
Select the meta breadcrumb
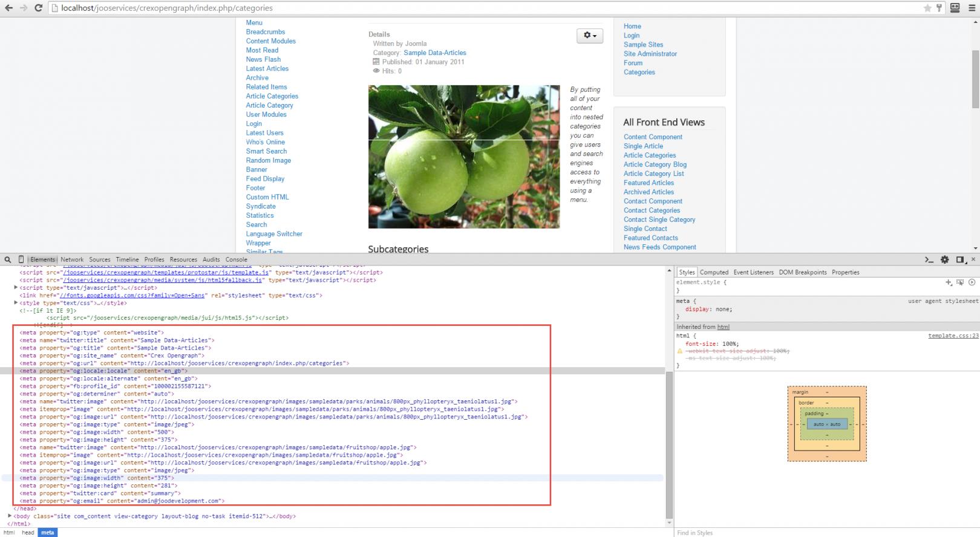pos(48,533)
